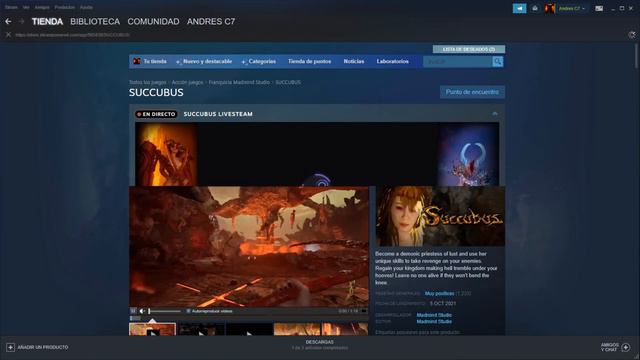640x360 pixels.
Task: Click Acción juegos breadcrumb
Action: 187,82
